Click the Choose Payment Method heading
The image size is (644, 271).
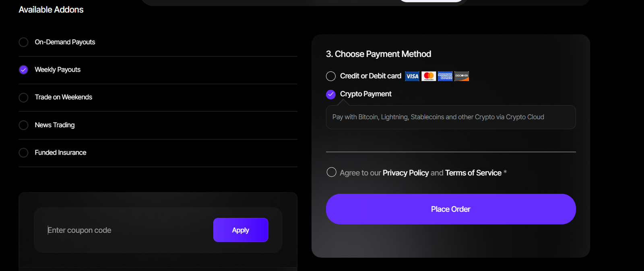pyautogui.click(x=378, y=54)
